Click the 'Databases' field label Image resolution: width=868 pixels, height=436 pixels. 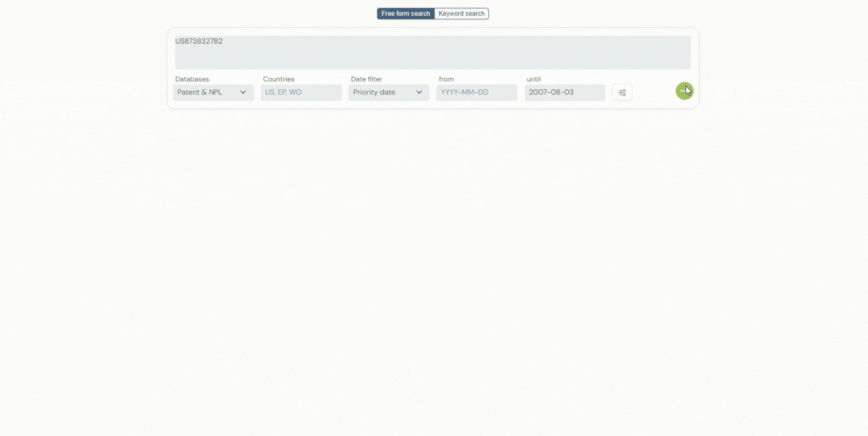(192, 79)
